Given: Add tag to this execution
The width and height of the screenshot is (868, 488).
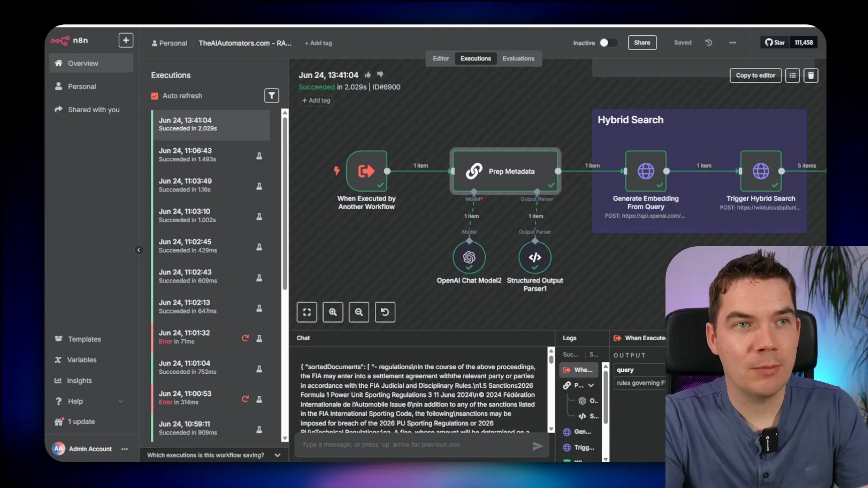Looking at the screenshot, I should (x=316, y=100).
